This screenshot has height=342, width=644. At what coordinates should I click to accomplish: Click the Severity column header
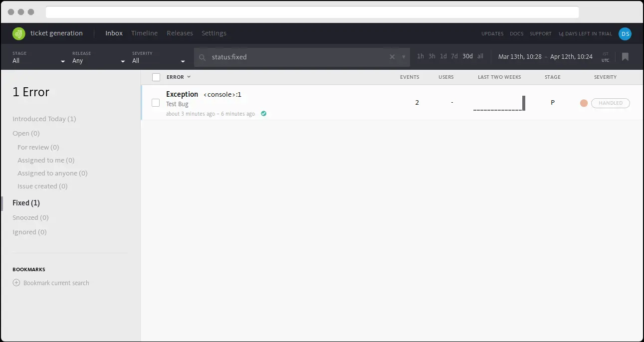tap(605, 77)
